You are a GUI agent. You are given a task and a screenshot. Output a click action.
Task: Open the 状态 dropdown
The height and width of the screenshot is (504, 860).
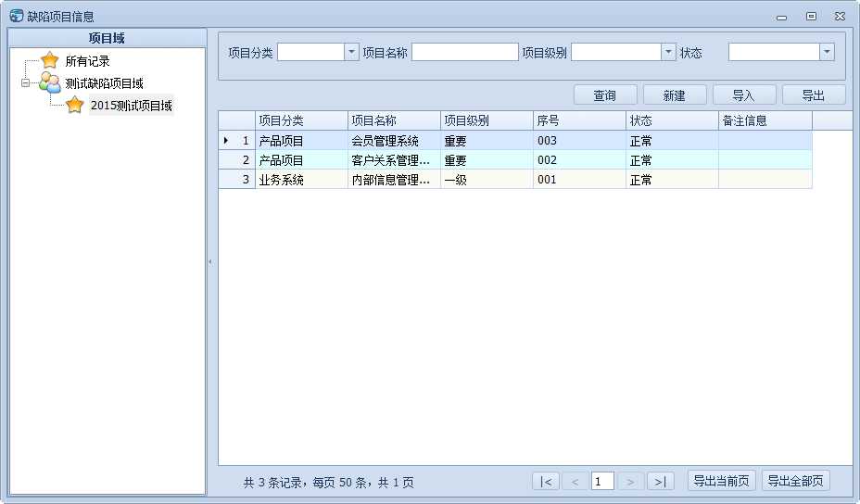(x=827, y=52)
